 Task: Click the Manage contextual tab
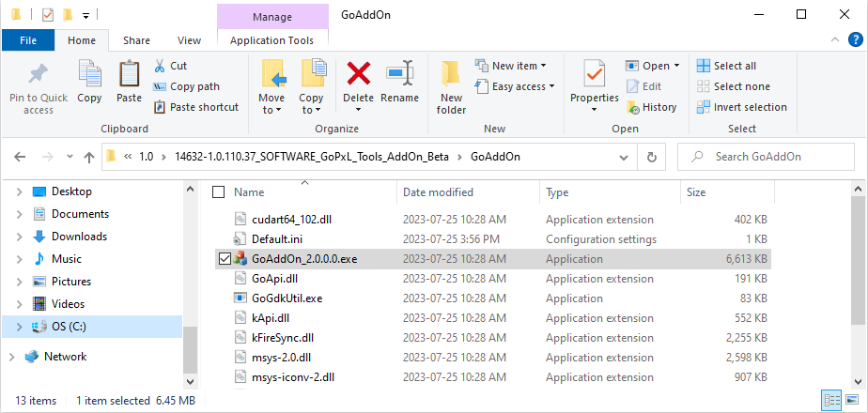pyautogui.click(x=271, y=17)
